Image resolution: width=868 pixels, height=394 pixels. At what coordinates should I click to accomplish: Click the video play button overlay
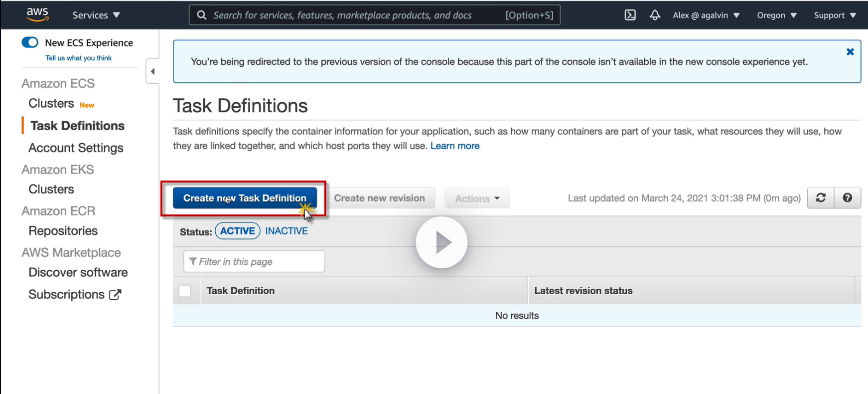pos(441,242)
